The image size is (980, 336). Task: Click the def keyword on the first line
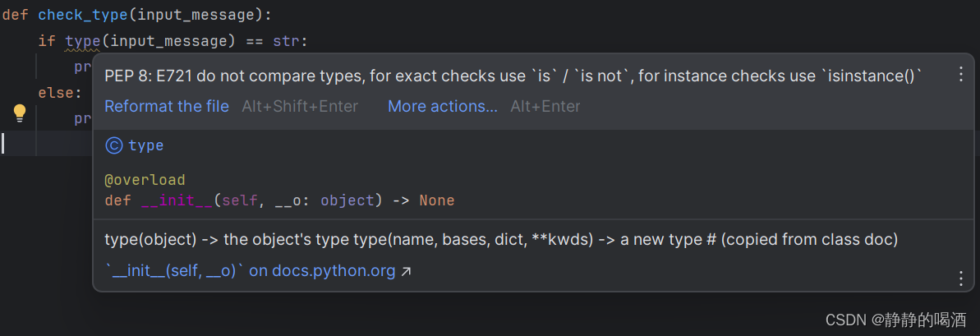coord(16,15)
